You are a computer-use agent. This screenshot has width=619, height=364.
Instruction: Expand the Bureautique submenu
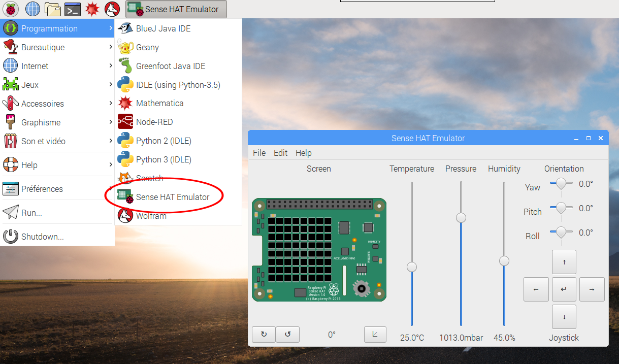pos(57,47)
